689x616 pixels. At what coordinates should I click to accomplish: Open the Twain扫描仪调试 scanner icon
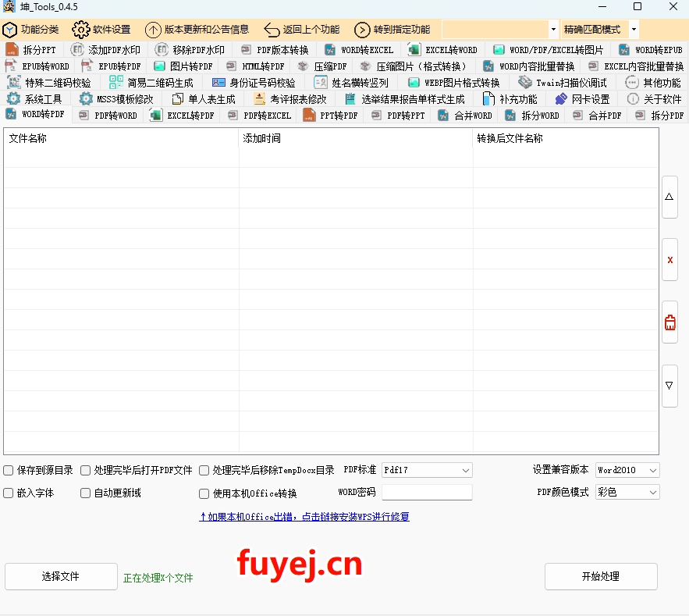pyautogui.click(x=525, y=82)
